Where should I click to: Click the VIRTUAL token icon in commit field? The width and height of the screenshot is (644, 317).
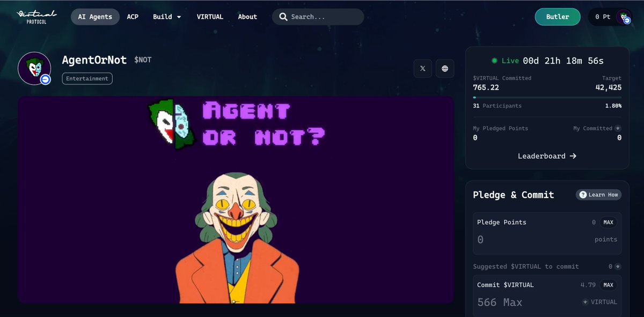(x=585, y=302)
